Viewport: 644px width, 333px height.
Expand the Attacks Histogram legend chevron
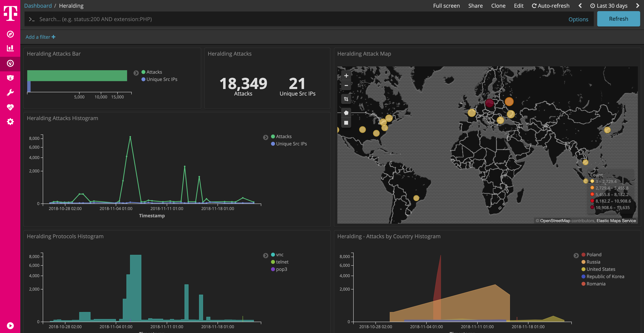point(265,137)
